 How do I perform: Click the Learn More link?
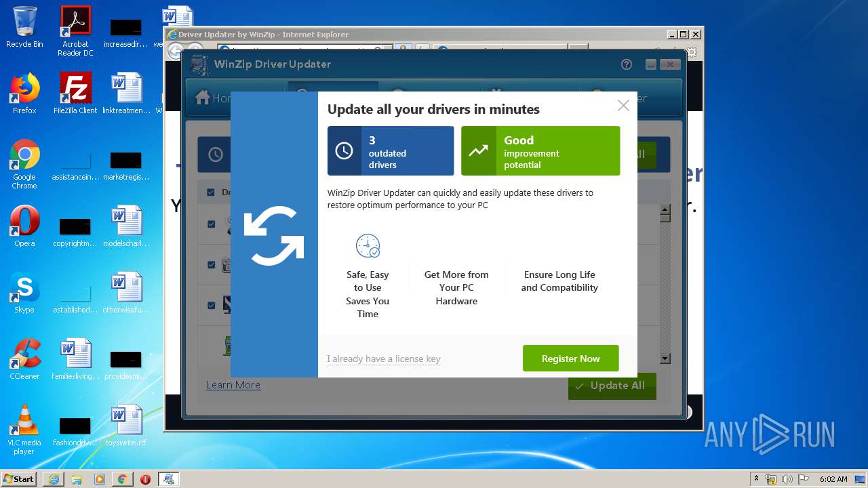click(233, 385)
